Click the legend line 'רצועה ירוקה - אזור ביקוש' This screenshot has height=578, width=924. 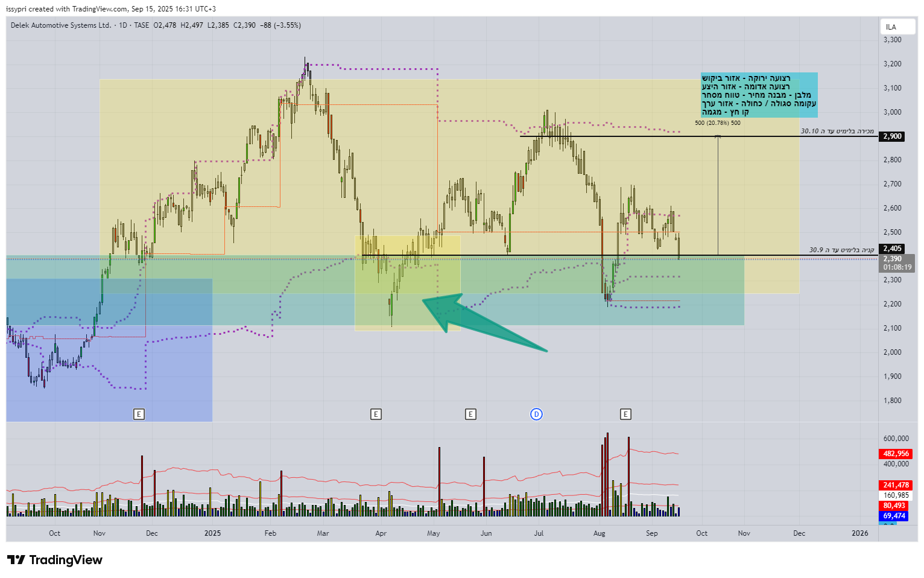(x=746, y=78)
